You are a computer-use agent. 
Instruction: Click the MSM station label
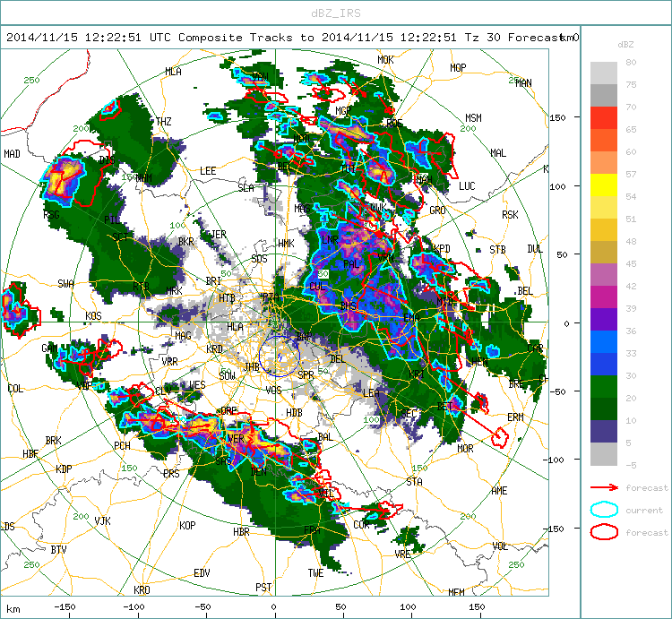tap(473, 118)
